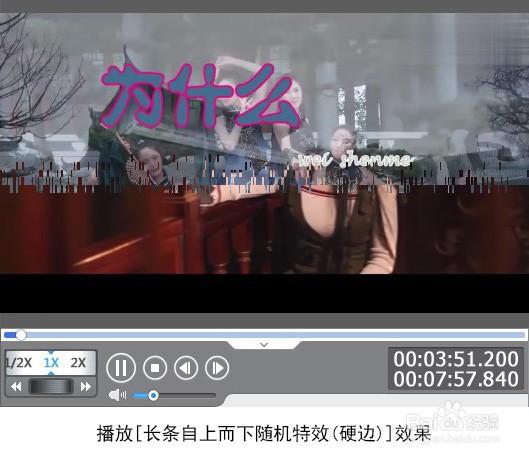Expand panel with the down chevron

[x=264, y=345]
